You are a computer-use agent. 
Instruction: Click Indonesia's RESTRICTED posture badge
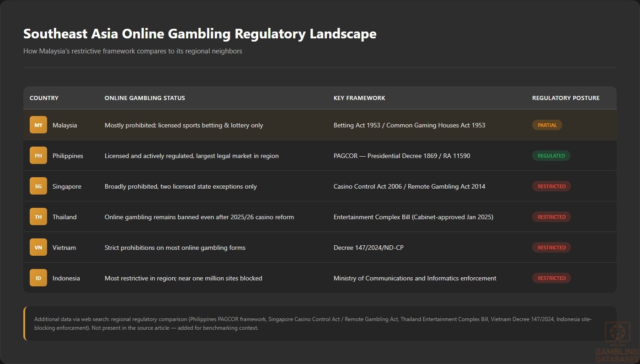click(551, 278)
